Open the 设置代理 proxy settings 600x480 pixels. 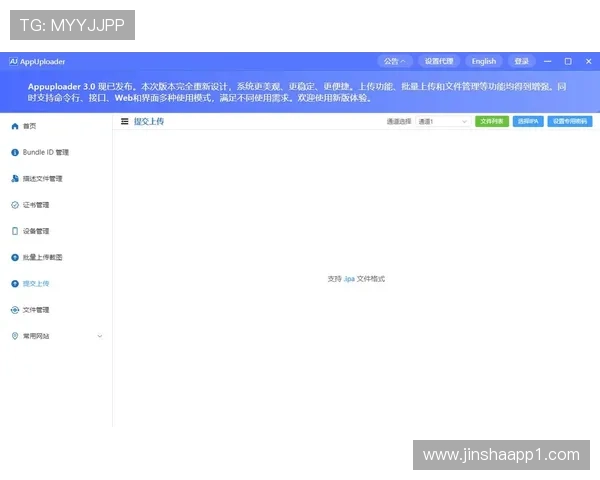439,61
